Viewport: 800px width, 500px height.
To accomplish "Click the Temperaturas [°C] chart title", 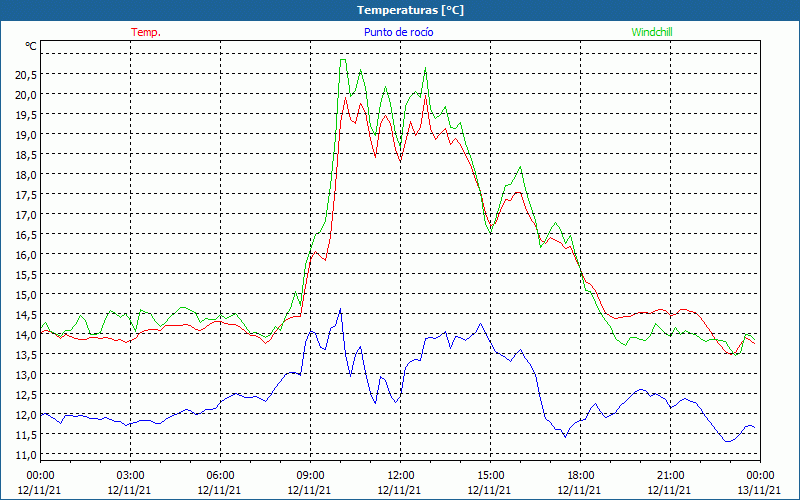I will pos(410,10).
